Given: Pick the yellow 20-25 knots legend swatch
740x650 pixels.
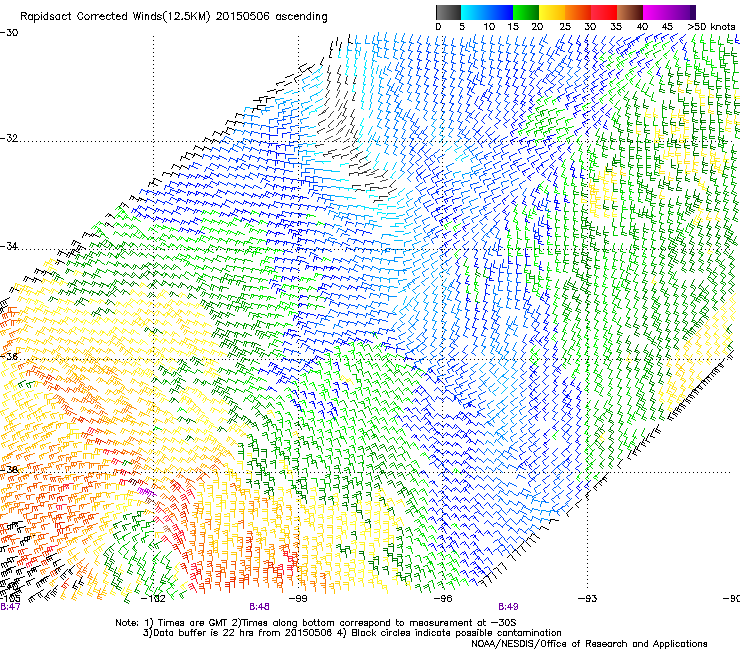Looking at the screenshot, I should tap(552, 12).
